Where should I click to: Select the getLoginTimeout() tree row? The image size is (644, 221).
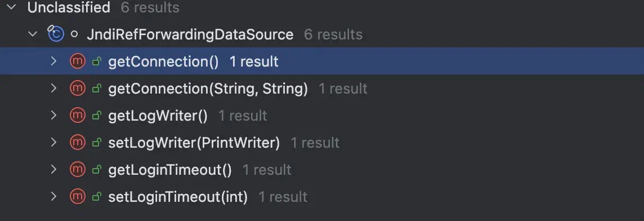[322, 170]
